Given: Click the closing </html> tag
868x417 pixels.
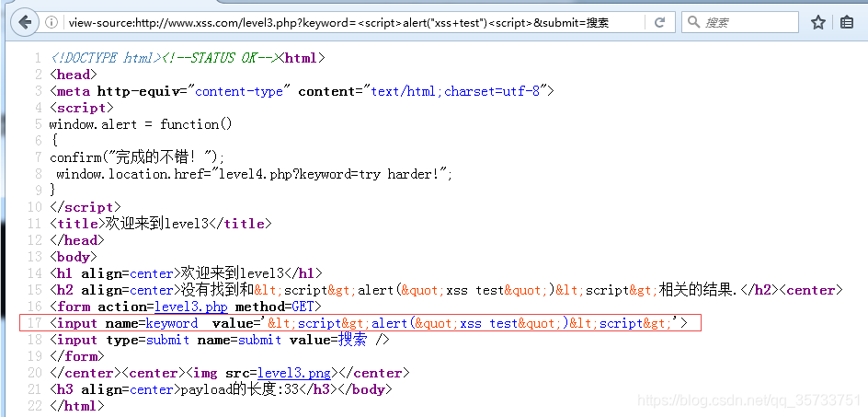Looking at the screenshot, I should [77, 407].
